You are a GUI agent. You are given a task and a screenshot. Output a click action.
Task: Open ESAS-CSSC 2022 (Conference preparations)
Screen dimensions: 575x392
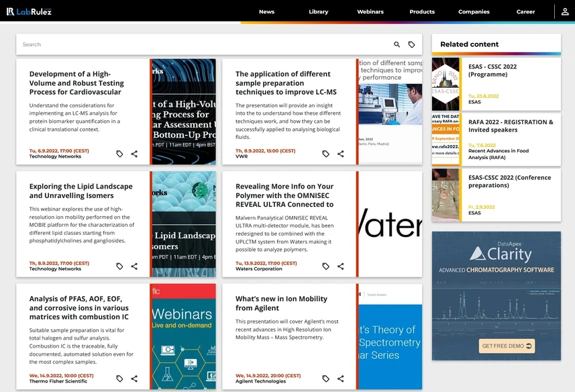point(509,181)
